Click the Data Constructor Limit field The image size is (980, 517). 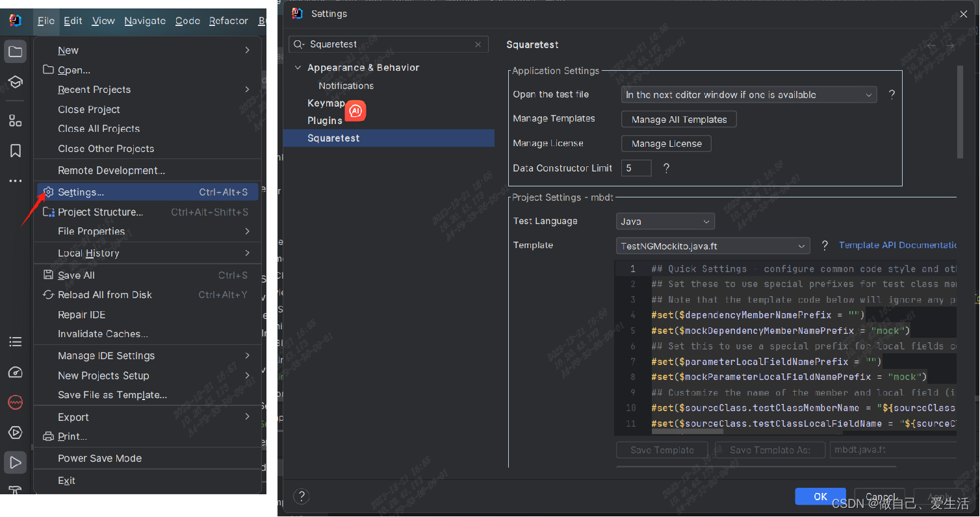click(636, 168)
